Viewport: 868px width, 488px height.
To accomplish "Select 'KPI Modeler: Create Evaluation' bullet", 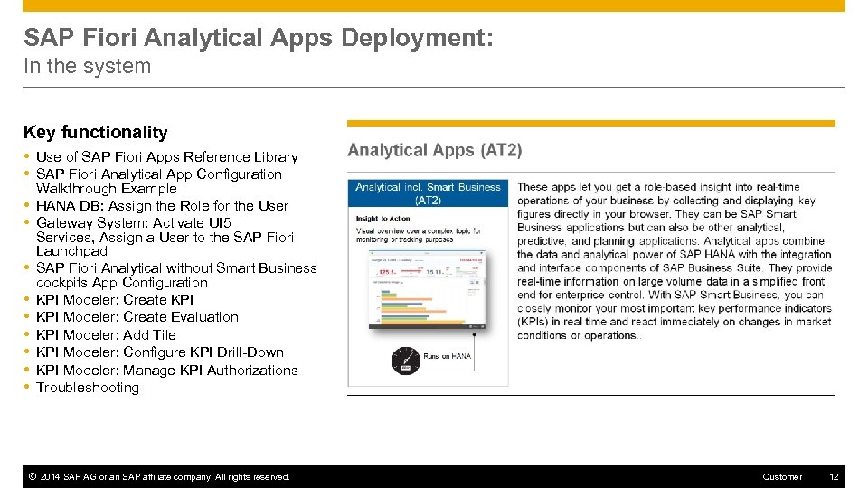I will click(137, 317).
